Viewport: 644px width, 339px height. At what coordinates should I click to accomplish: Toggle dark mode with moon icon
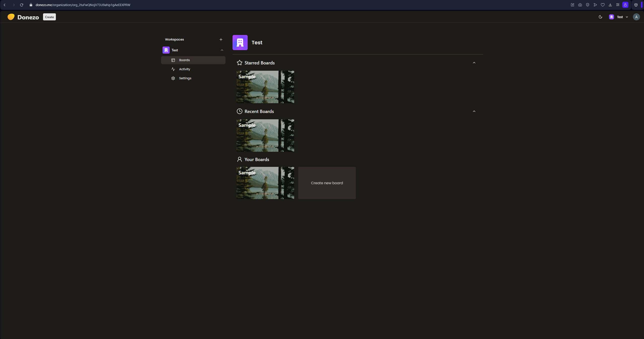pos(600,17)
